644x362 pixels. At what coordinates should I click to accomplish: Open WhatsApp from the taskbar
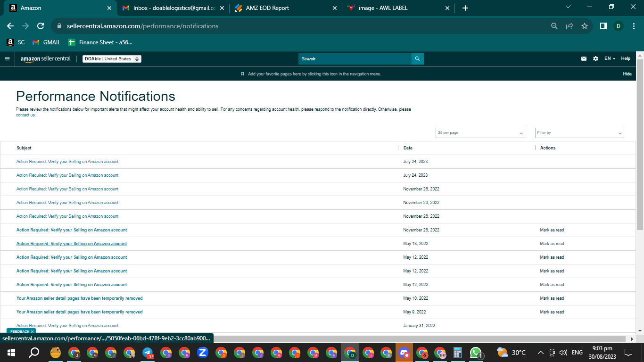point(476,353)
